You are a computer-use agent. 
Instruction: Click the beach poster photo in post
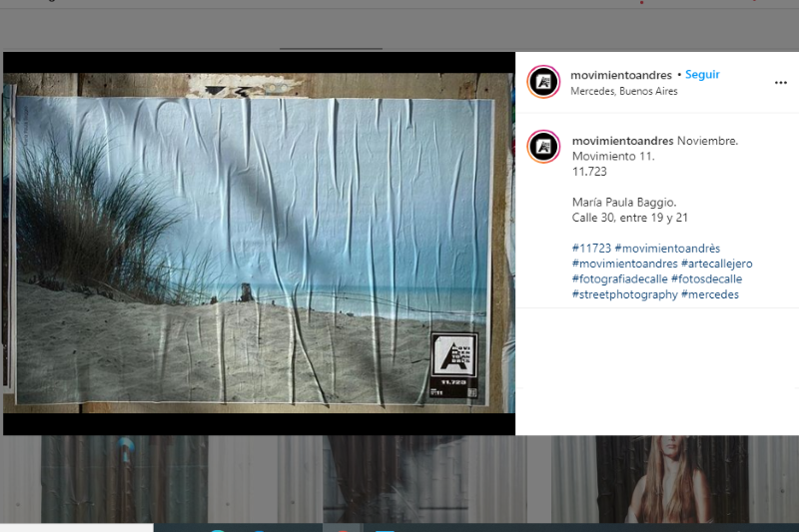pos(250,240)
